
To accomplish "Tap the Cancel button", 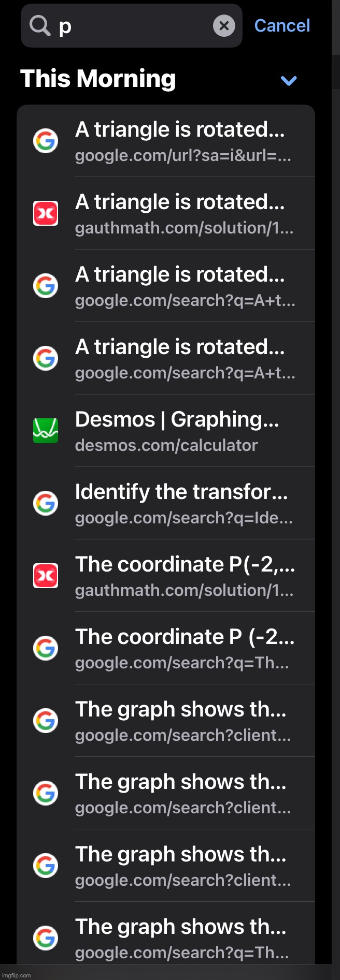I will [282, 25].
